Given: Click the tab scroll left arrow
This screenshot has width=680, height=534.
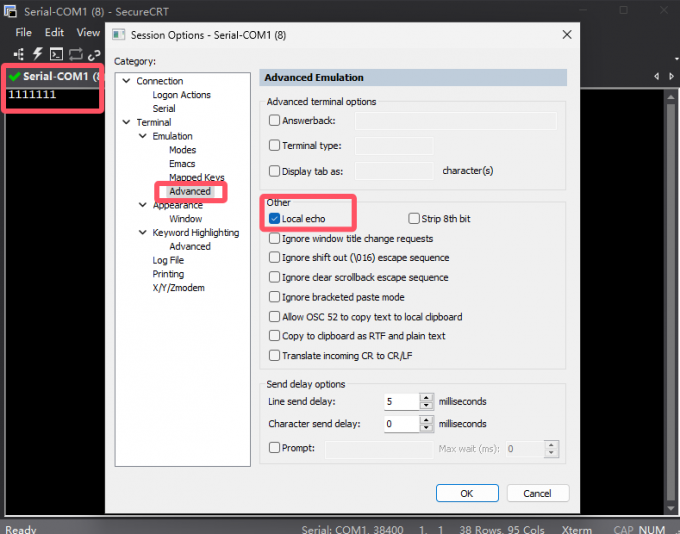Looking at the screenshot, I should [657, 76].
